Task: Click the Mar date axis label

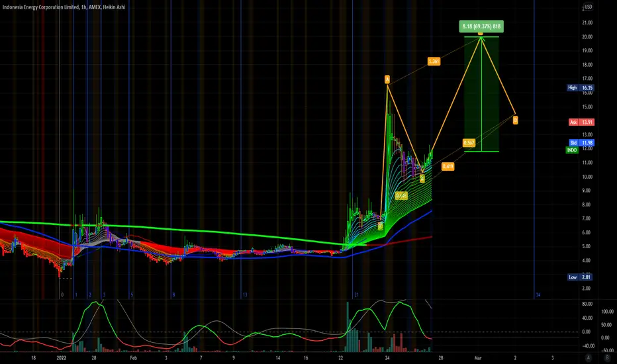Action: (478, 357)
